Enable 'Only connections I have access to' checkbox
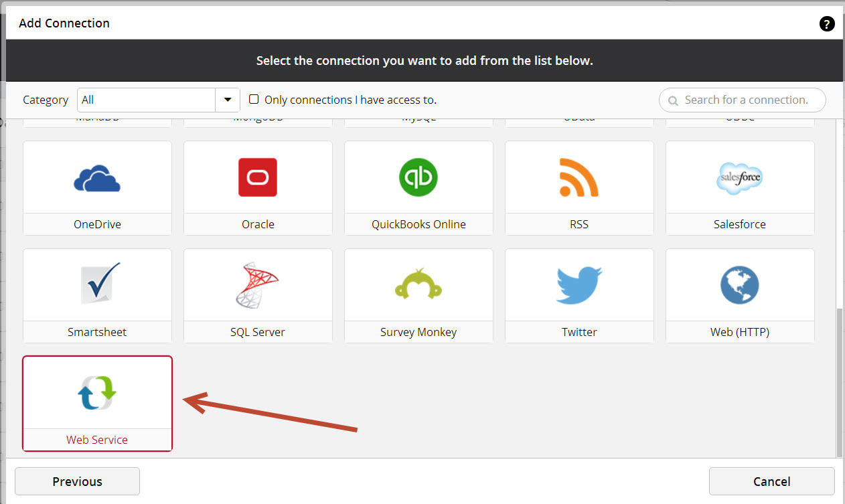The width and height of the screenshot is (845, 504). [x=254, y=99]
